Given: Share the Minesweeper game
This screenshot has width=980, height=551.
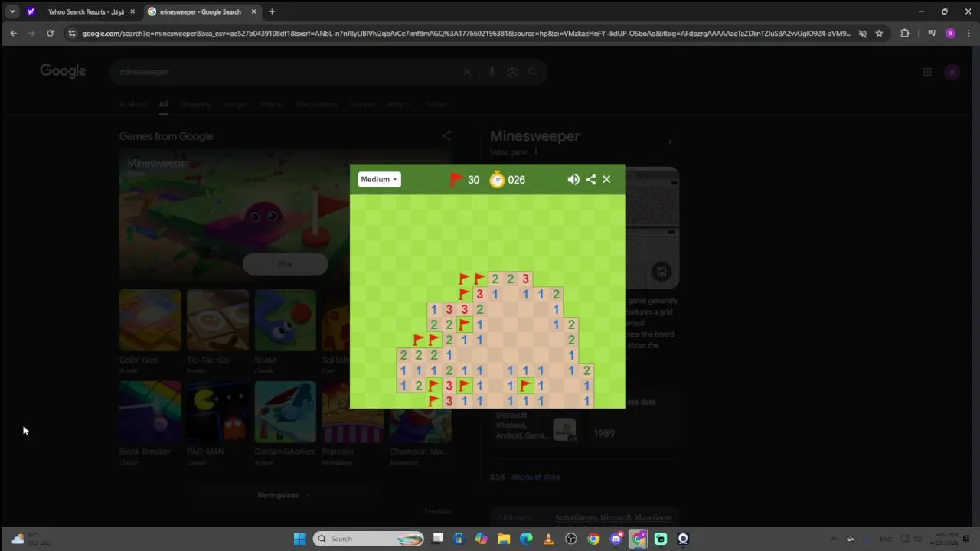Looking at the screenshot, I should pyautogui.click(x=590, y=179).
